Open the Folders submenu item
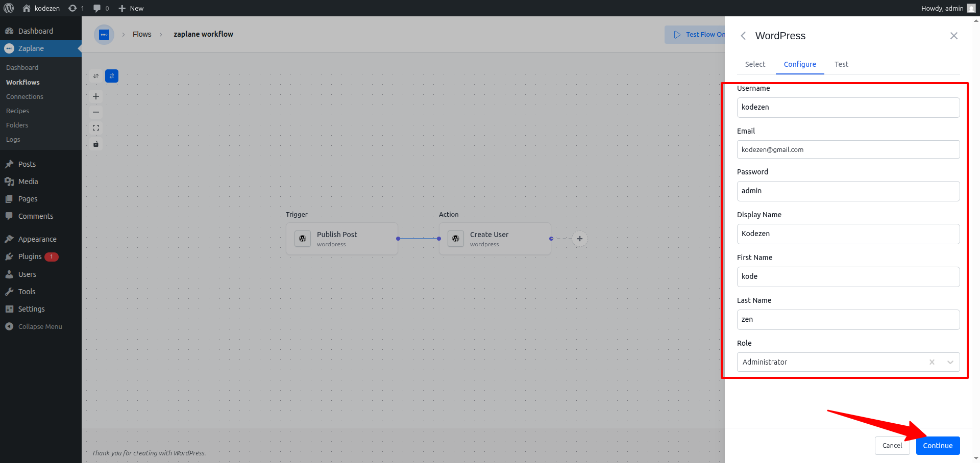980x463 pixels. tap(17, 125)
